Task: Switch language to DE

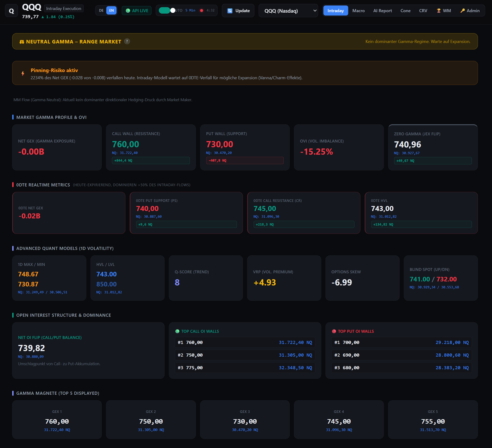Action: (101, 11)
